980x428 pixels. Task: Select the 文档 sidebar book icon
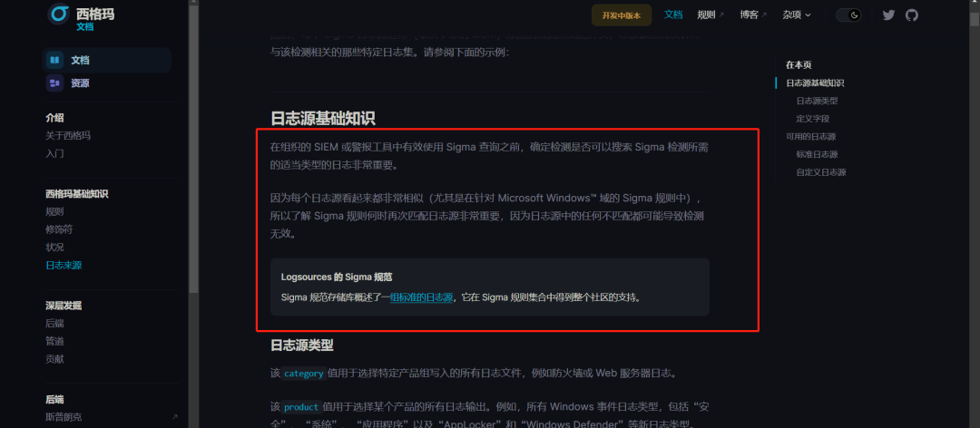click(x=54, y=60)
